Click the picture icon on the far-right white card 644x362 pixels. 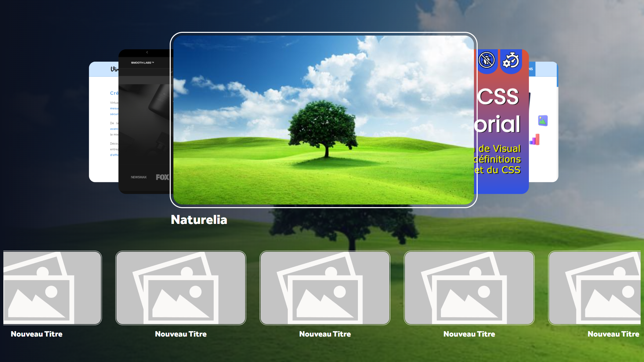pyautogui.click(x=543, y=121)
